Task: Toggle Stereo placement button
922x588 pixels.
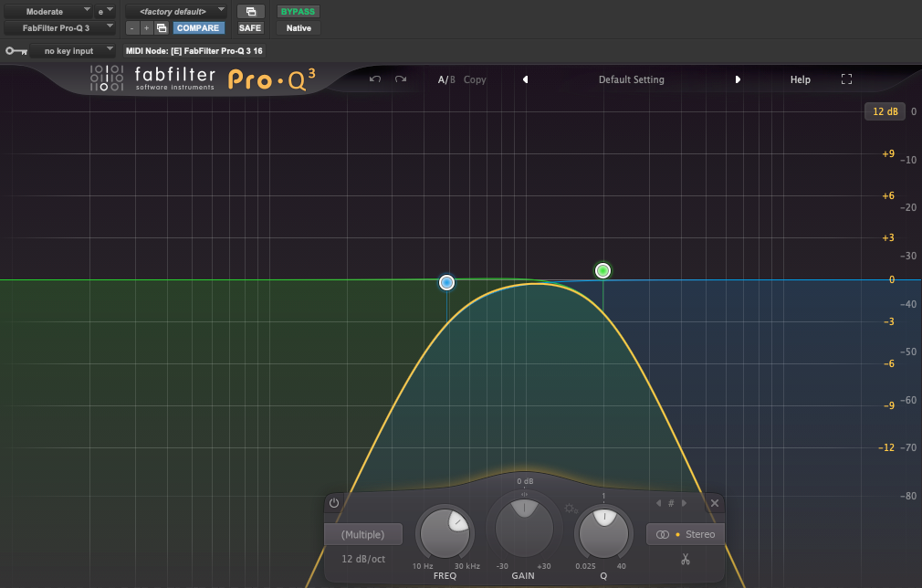Action: [686, 534]
